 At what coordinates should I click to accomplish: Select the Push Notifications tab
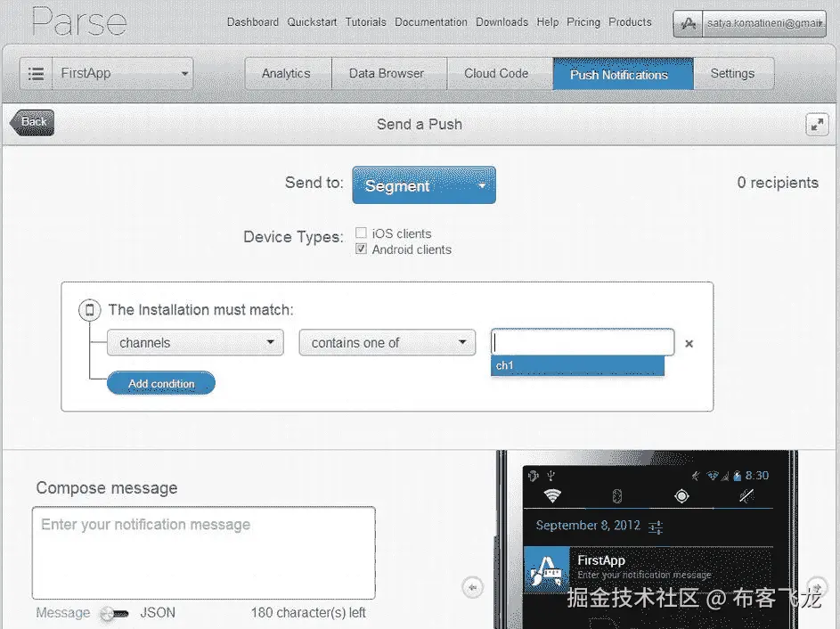click(623, 74)
